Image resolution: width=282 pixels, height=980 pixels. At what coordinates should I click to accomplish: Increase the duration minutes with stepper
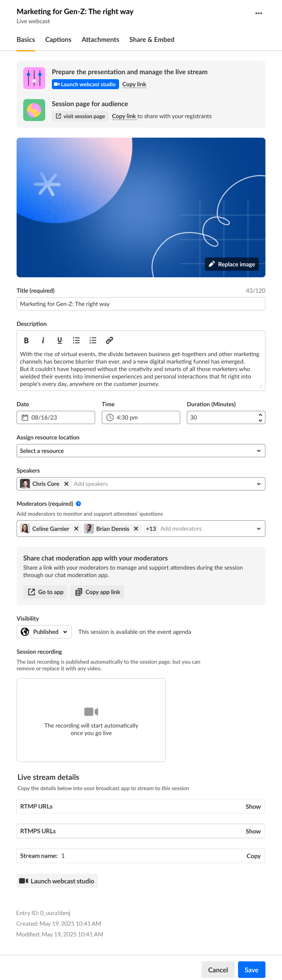260,415
